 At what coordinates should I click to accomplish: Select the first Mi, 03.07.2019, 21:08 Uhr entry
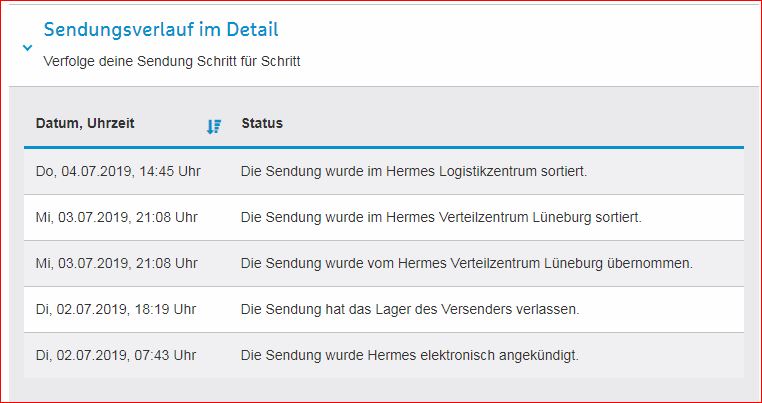[117, 217]
